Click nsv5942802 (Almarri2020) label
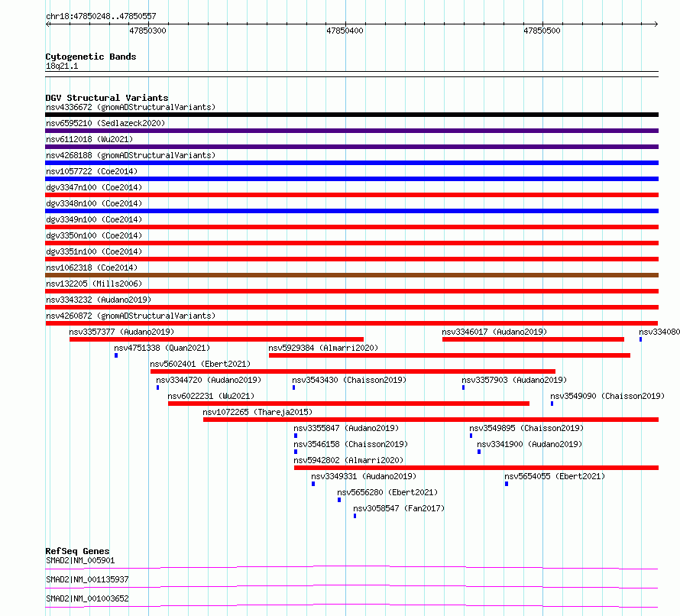This screenshot has width=680, height=616. (x=348, y=460)
